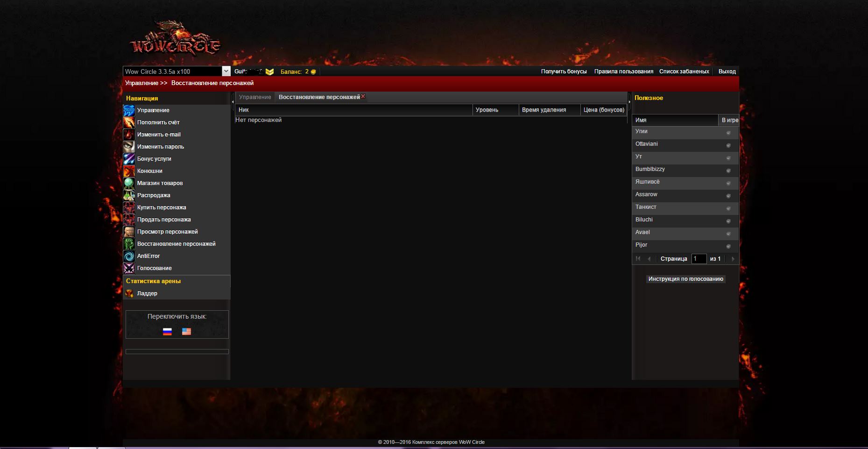This screenshot has height=449, width=868.
Task: Click the page number input field
Action: pos(699,259)
